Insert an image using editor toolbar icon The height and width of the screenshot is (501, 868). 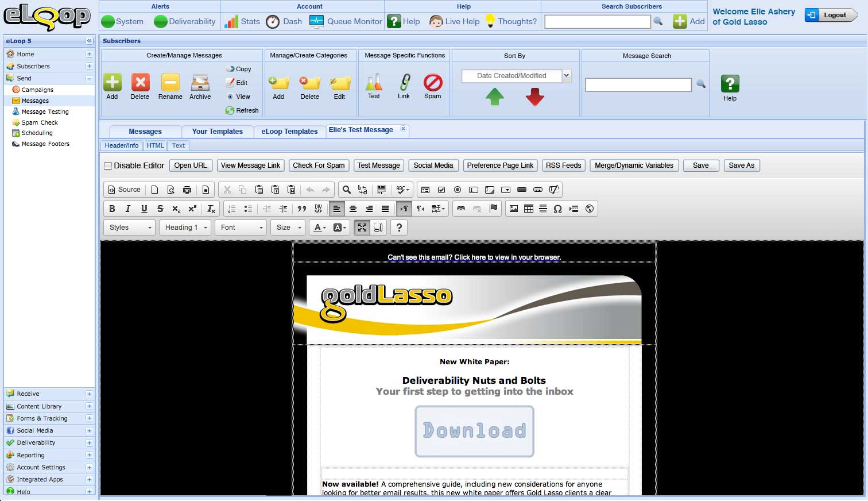tap(513, 209)
